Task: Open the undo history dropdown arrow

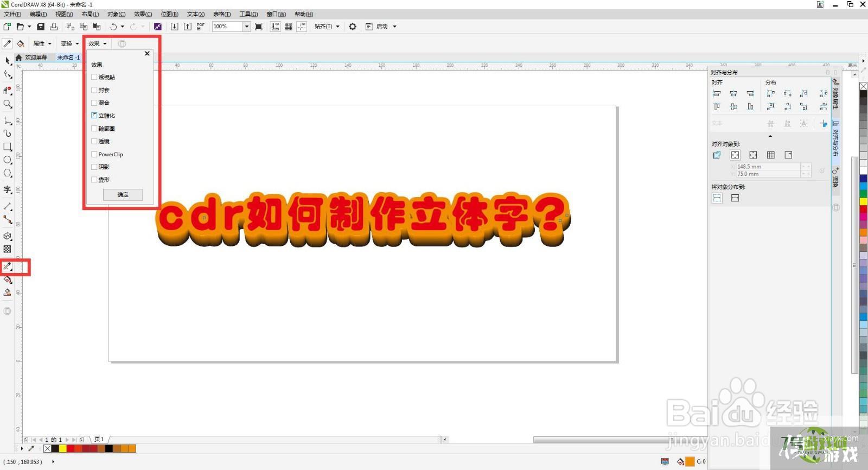Action: coord(123,26)
